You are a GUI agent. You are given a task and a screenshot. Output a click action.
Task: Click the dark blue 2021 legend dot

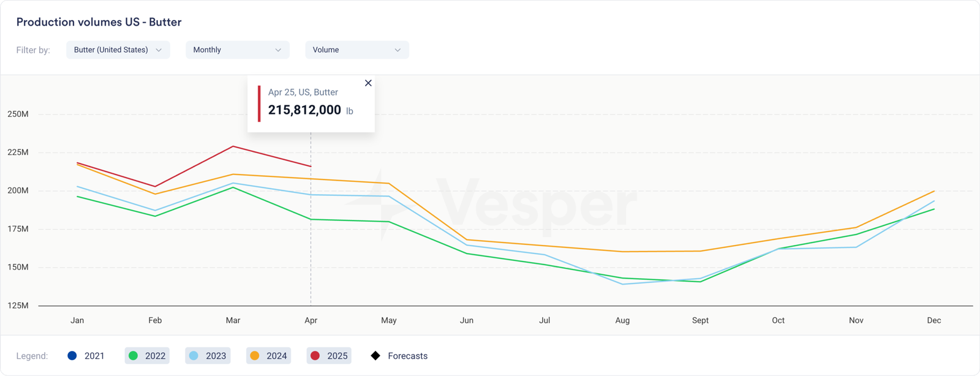click(72, 356)
